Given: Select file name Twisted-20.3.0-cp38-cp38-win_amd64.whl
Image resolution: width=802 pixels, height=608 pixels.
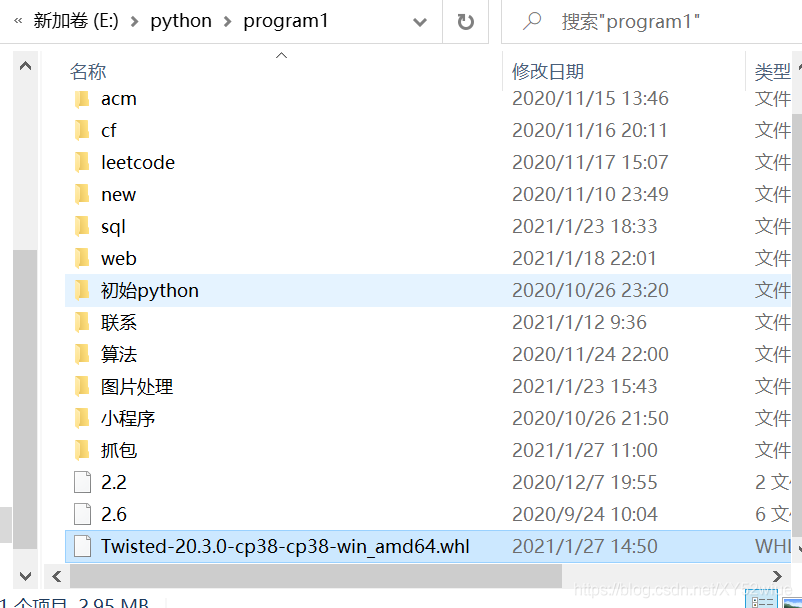Looking at the screenshot, I should 285,546.
